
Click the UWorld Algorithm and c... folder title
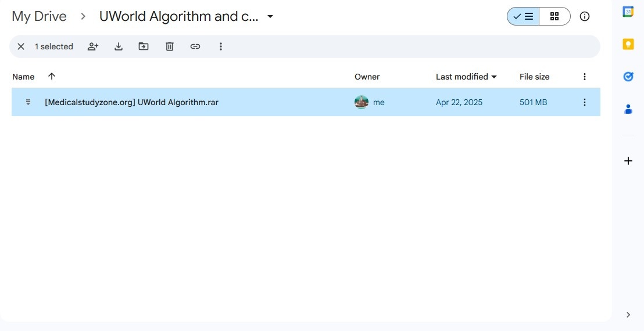(x=179, y=16)
